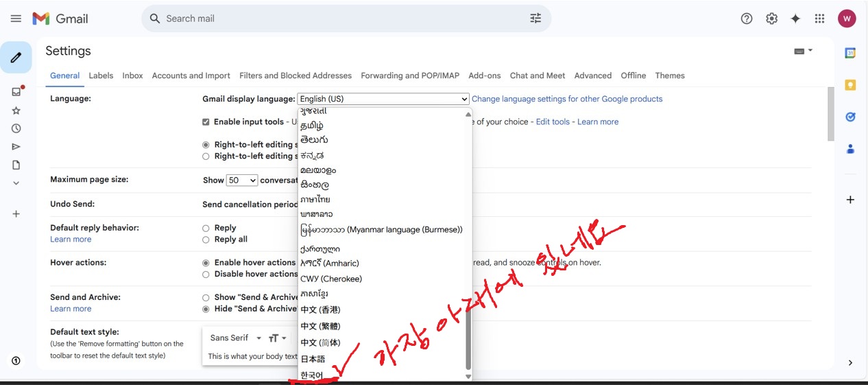The image size is (868, 385).
Task: Open Google Keep side panel icon
Action: click(850, 85)
